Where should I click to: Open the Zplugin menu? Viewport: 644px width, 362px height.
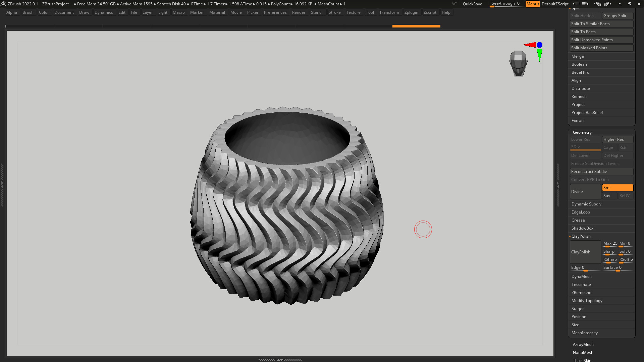pyautogui.click(x=411, y=12)
